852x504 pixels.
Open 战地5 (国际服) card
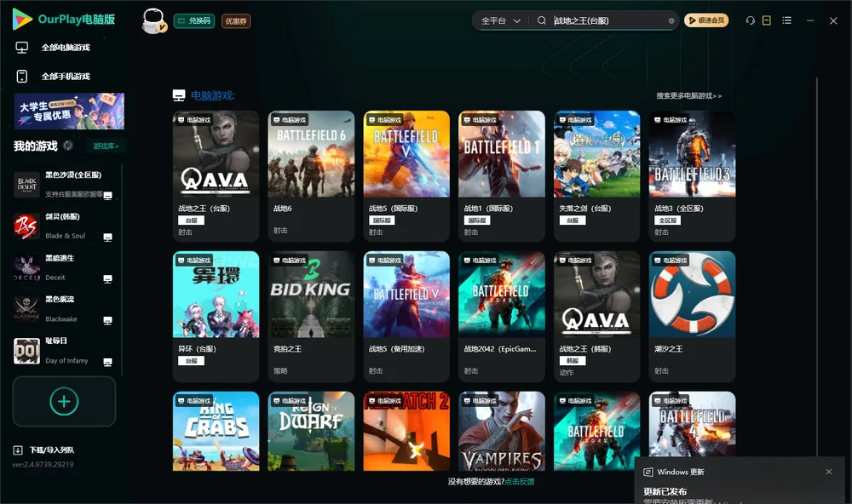(406, 176)
